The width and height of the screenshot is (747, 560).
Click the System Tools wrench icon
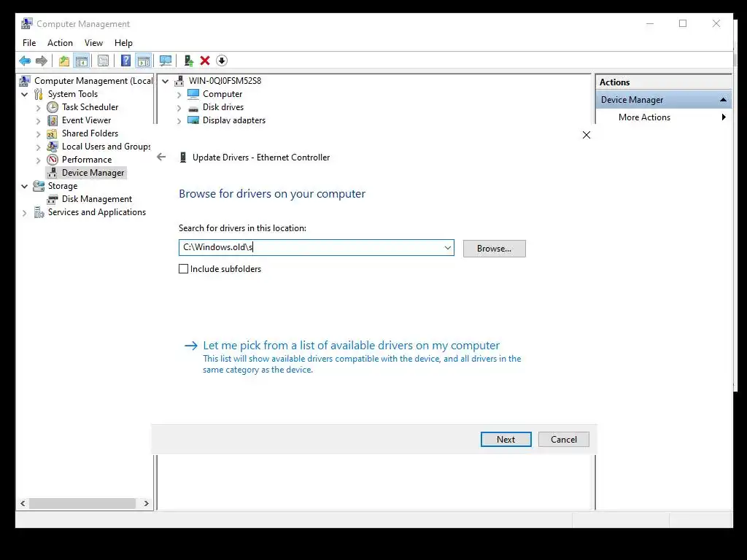tap(39, 94)
